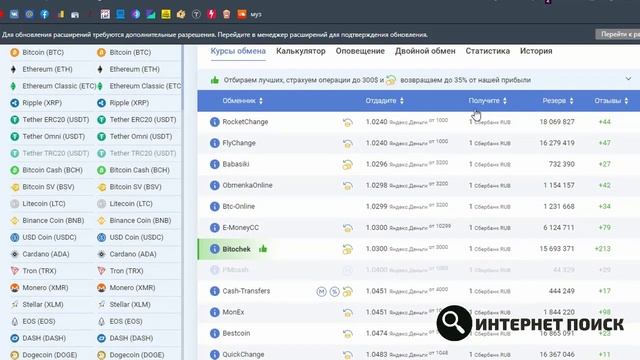Open the Facebook bookmark icon
This screenshot has width=640, height=360.
[x=44, y=14]
